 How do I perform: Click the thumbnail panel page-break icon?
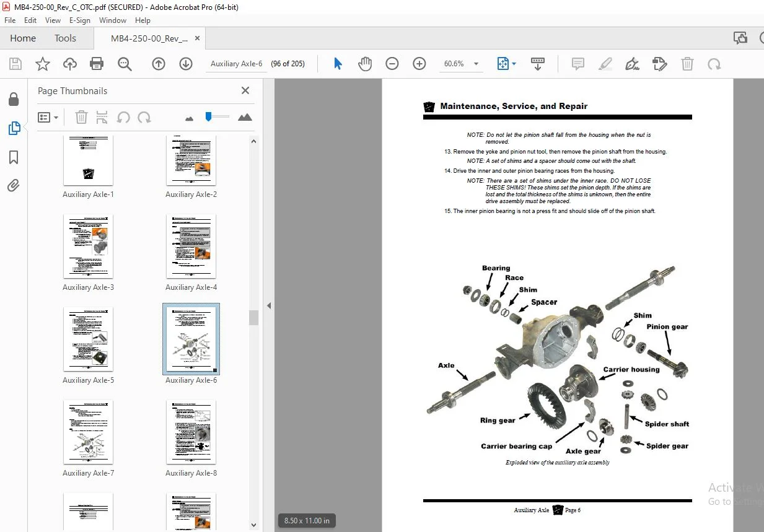point(102,117)
